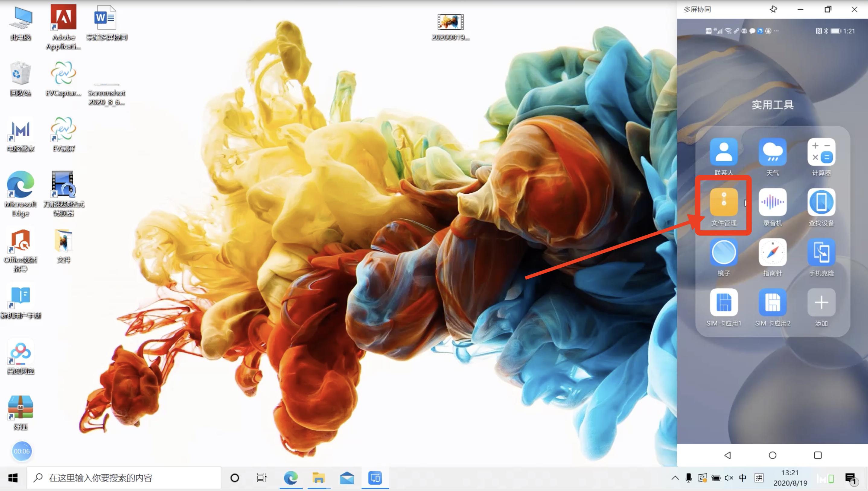Switch the 中 input language indicator
Screen dimensions: 868x491
click(742, 478)
